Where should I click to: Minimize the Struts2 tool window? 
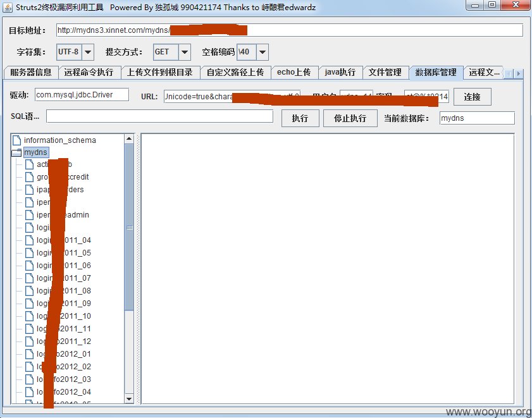tap(475, 5)
